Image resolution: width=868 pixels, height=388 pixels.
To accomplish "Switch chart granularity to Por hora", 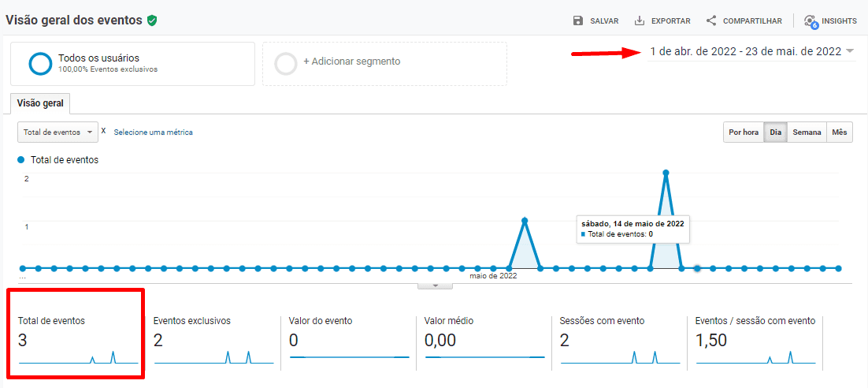I will 743,132.
